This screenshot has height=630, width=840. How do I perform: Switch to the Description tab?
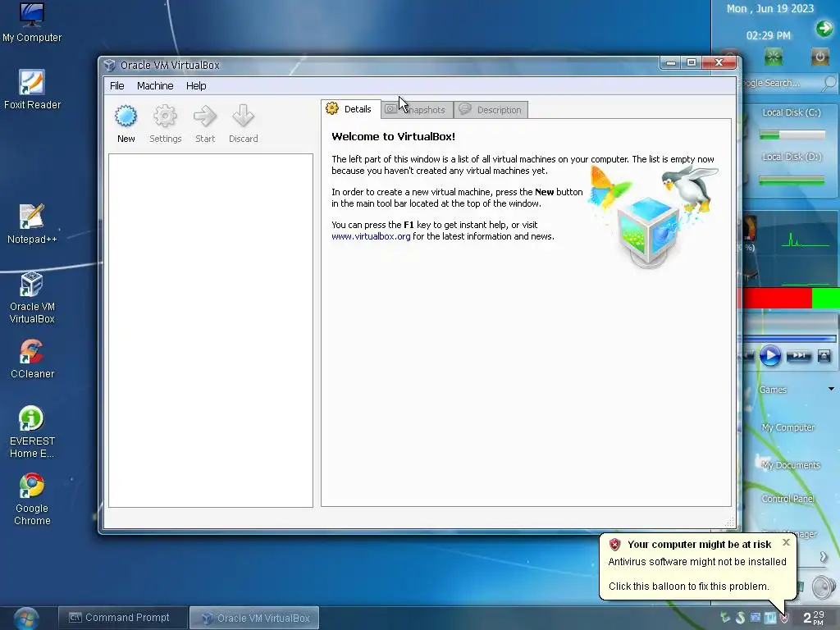[x=491, y=110]
